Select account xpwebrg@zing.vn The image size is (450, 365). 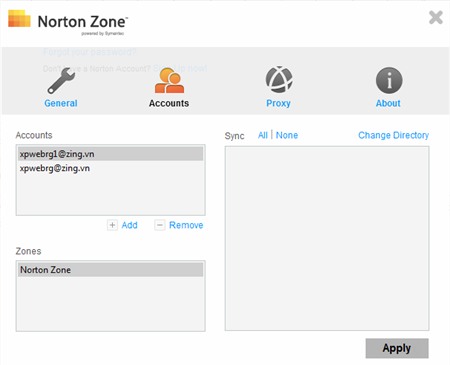pyautogui.click(x=111, y=168)
